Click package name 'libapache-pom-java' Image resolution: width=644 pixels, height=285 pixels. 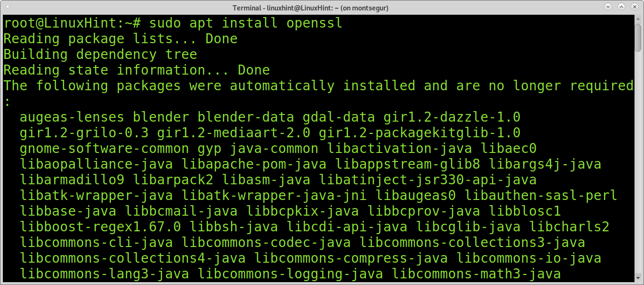254,164
